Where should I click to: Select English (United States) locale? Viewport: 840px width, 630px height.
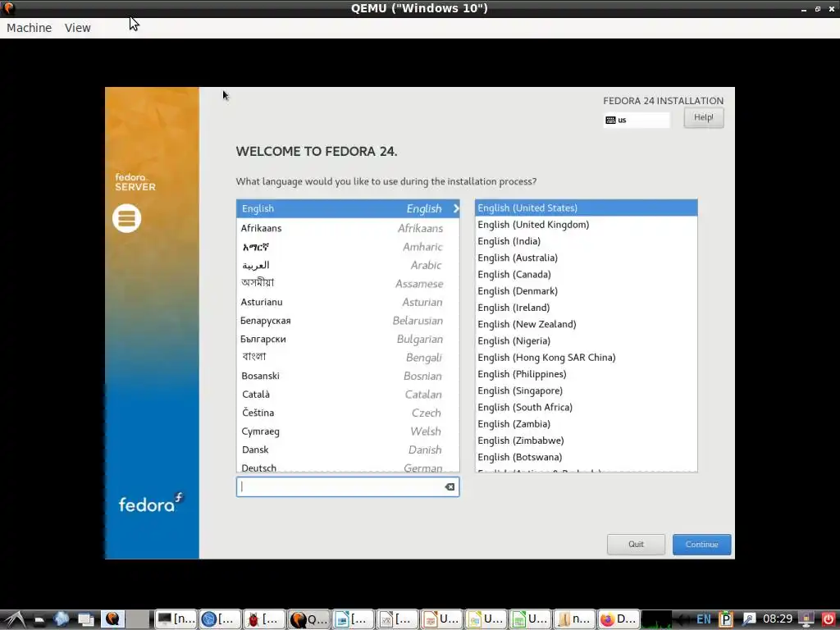point(586,208)
